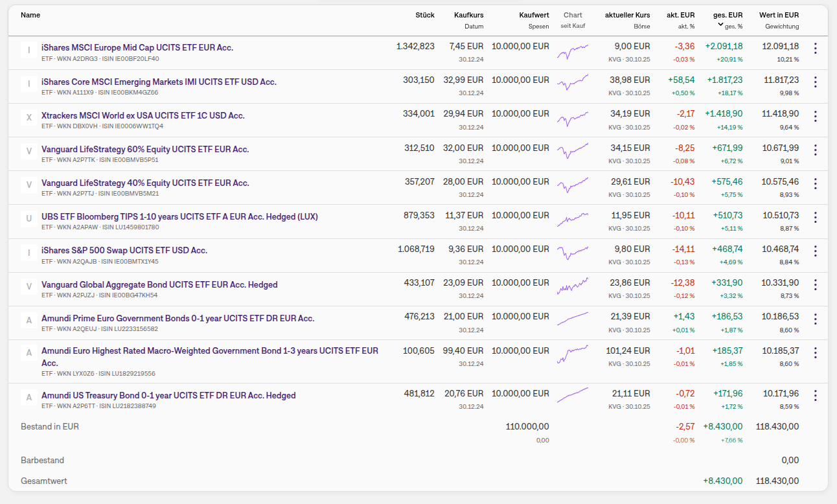
Task: Open three-dot menu for Xtrackers MSCI World ex USA
Action: (815, 116)
